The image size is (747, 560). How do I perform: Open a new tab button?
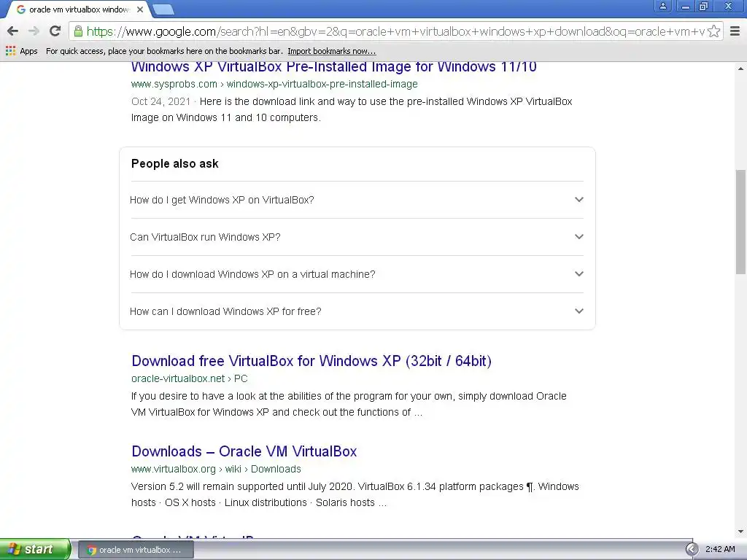tap(163, 9)
